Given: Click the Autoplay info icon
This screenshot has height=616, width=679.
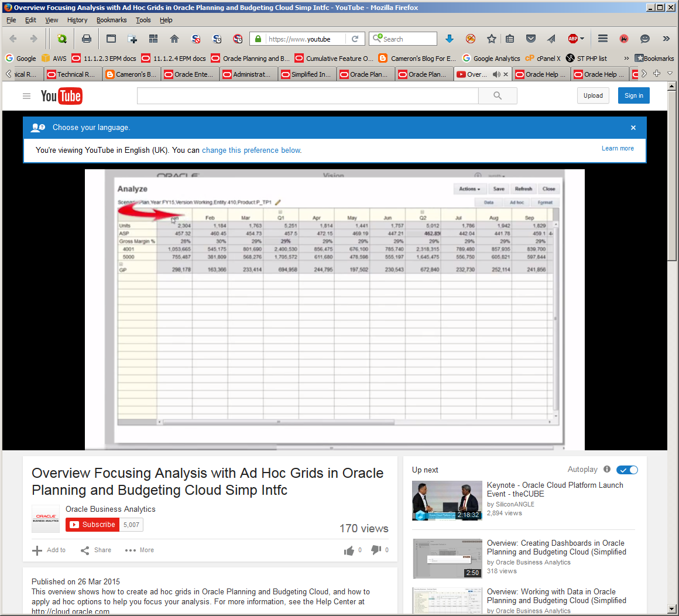Looking at the screenshot, I should 607,470.
